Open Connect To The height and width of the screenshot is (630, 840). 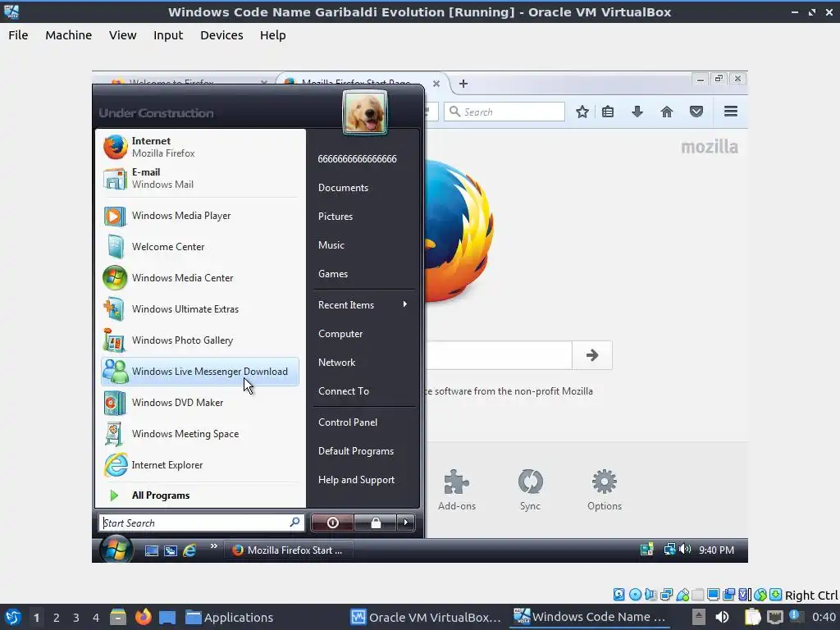pyautogui.click(x=344, y=391)
